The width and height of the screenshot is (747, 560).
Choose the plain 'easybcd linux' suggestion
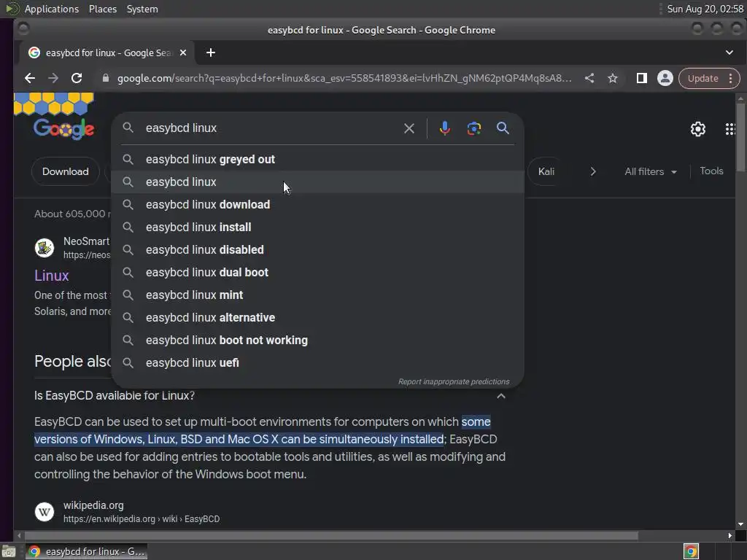317,182
